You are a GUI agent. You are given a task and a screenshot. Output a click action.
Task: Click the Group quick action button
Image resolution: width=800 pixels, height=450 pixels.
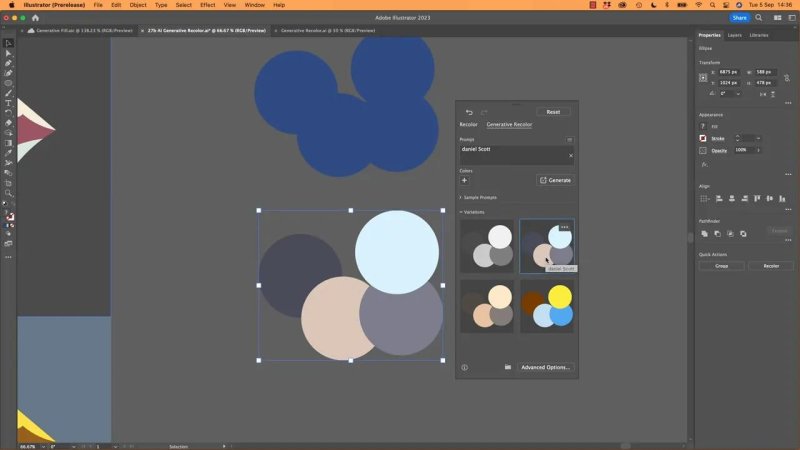[721, 266]
